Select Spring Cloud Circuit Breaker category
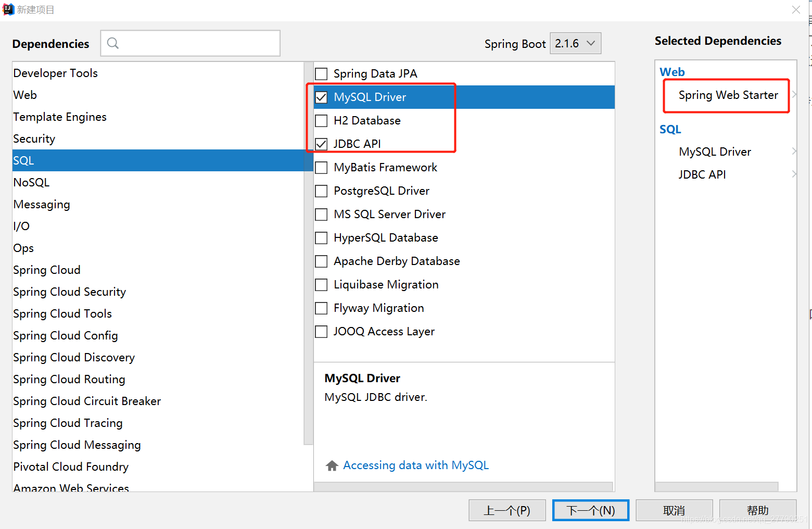 pyautogui.click(x=158, y=401)
